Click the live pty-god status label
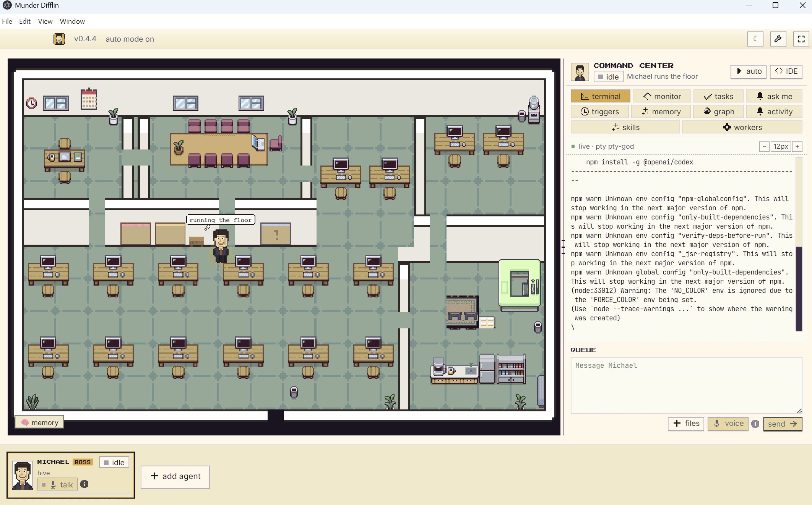The image size is (812, 505). (603, 146)
